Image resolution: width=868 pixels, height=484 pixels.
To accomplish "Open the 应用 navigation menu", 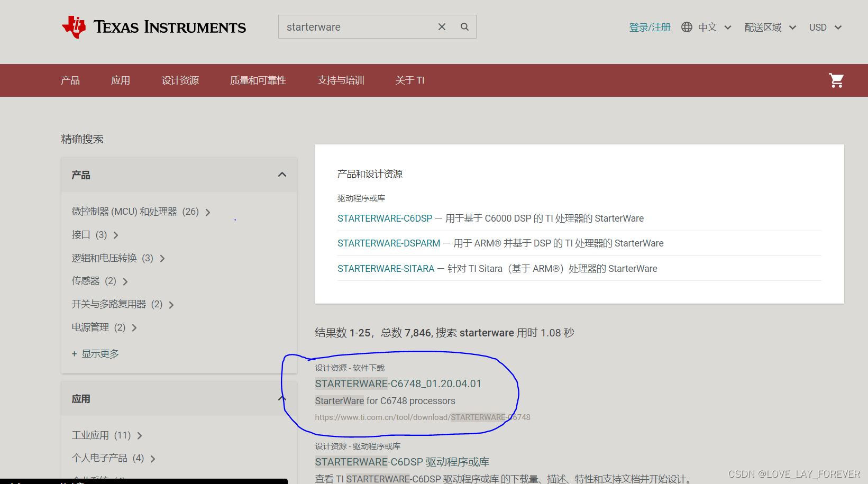I will (x=121, y=80).
